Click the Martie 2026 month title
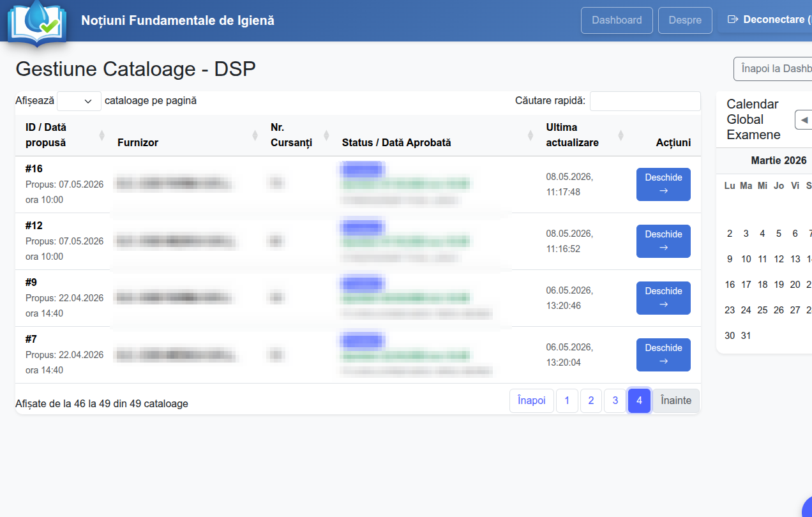Screen dimensions: 812x517 pyautogui.click(x=779, y=161)
